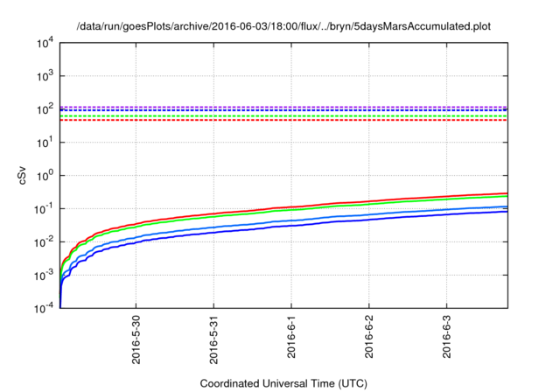Select the 2016-6-2 date tick label
The height and width of the screenshot is (392, 560).
pyautogui.click(x=369, y=338)
